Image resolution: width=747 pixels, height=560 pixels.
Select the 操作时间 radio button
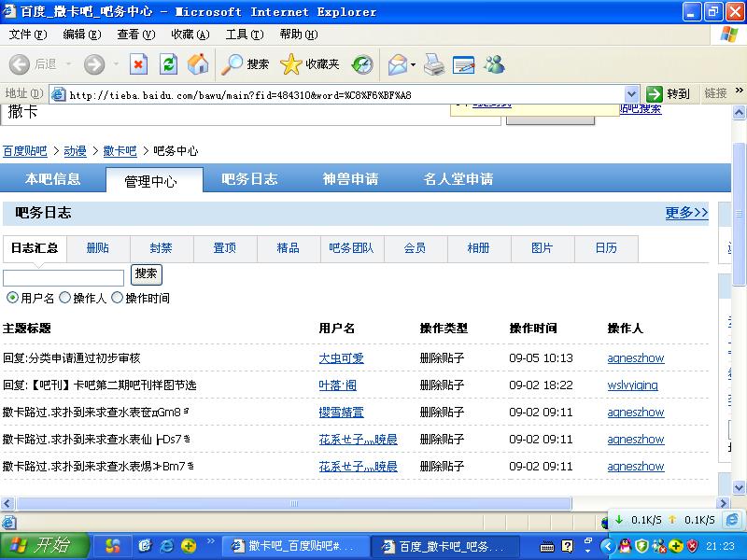coord(118,298)
